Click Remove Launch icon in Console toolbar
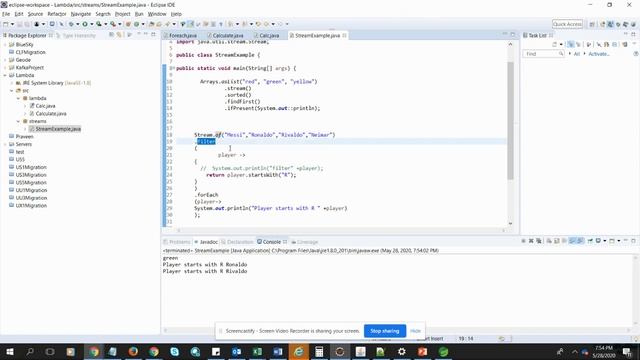 531,241
